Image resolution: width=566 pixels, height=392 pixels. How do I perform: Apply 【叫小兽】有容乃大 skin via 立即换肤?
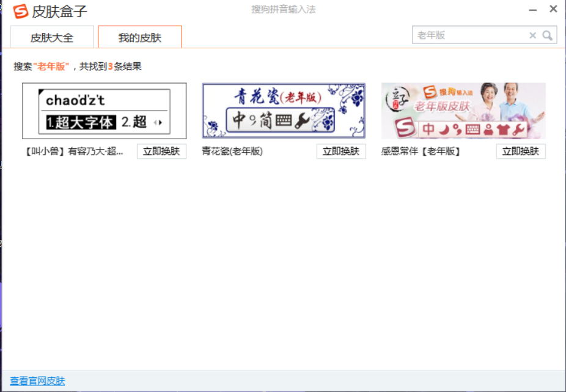pos(161,151)
